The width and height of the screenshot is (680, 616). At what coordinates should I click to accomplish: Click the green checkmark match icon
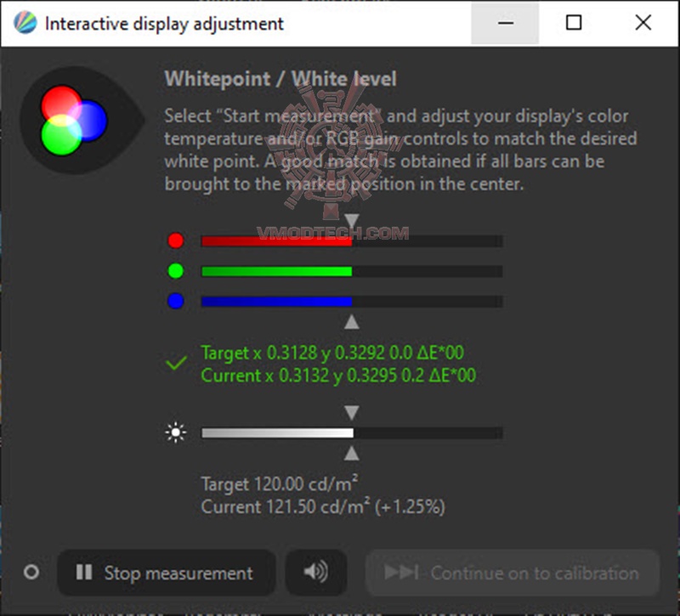click(x=176, y=363)
